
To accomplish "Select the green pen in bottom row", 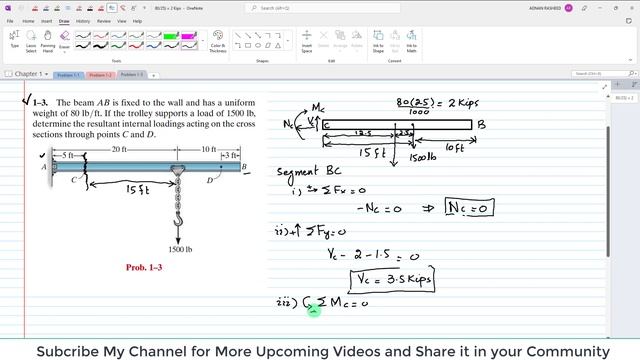I will tap(118, 45).
